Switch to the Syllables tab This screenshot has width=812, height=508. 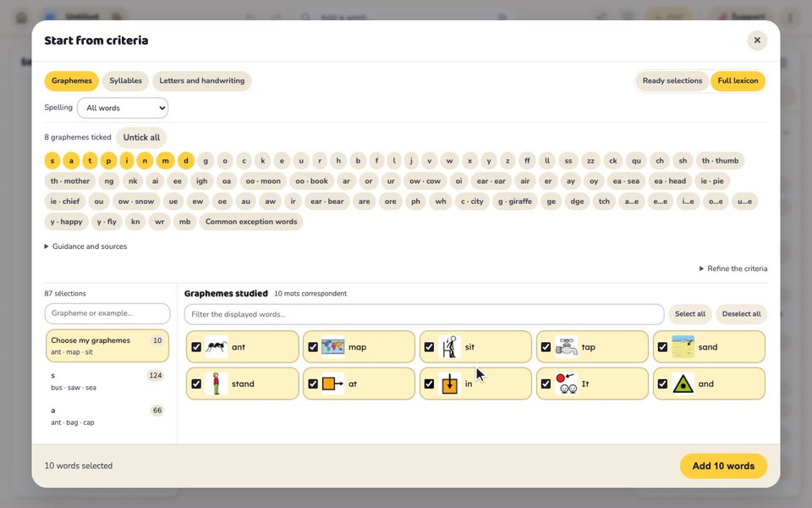125,81
